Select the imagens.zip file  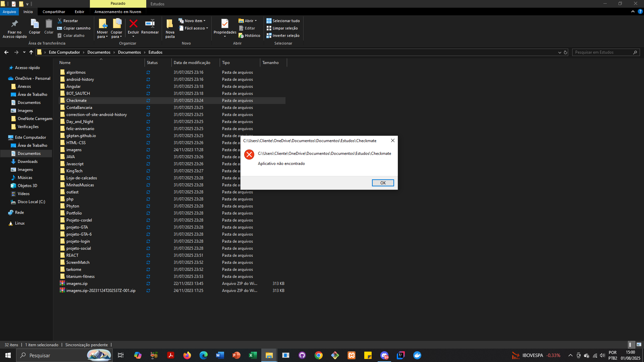[x=172, y=284]
